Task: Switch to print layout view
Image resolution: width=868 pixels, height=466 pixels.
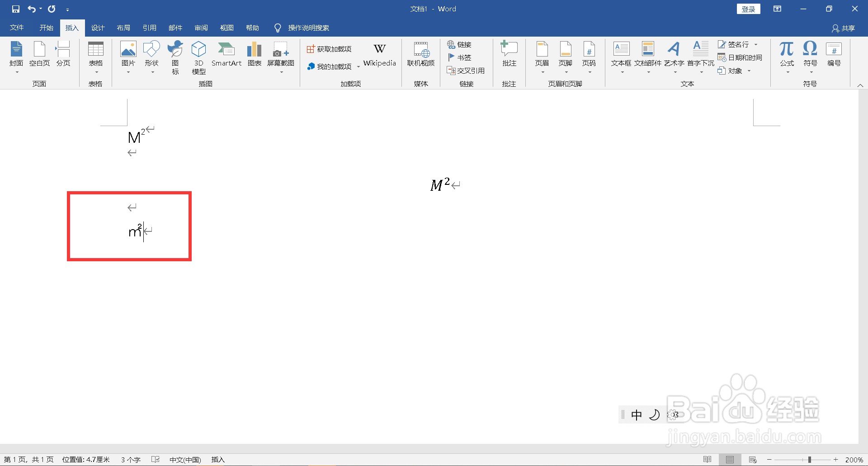Action: [730, 460]
